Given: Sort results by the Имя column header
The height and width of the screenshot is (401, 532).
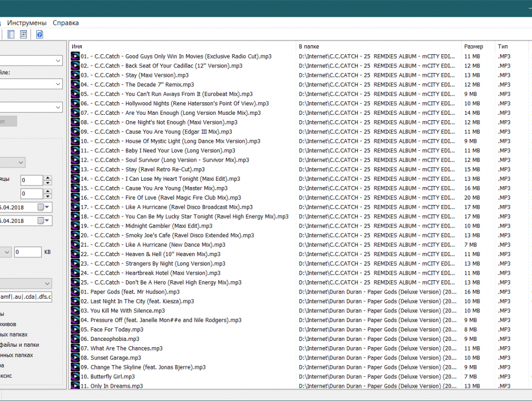Looking at the screenshot, I should click(x=183, y=46).
